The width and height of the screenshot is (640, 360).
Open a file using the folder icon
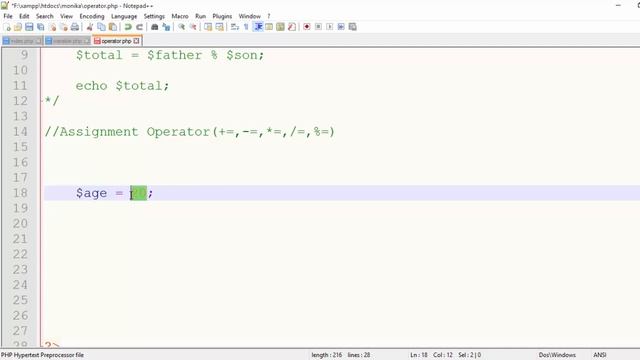click(18, 27)
